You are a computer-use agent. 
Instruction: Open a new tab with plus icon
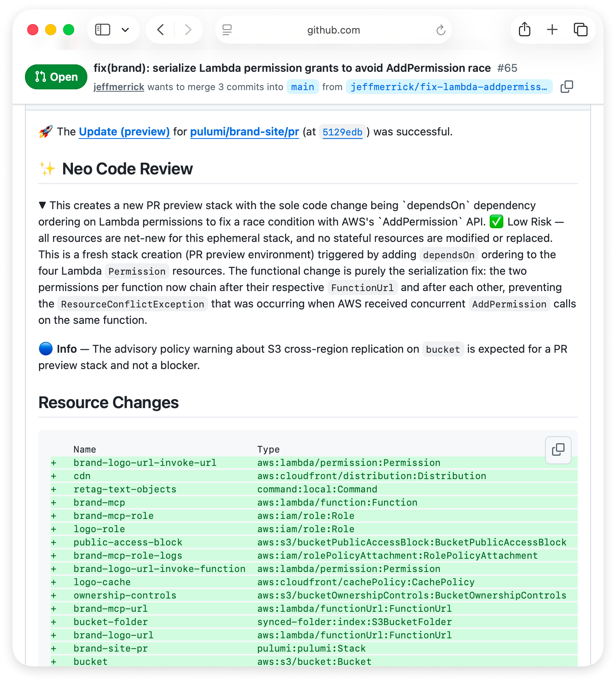552,30
